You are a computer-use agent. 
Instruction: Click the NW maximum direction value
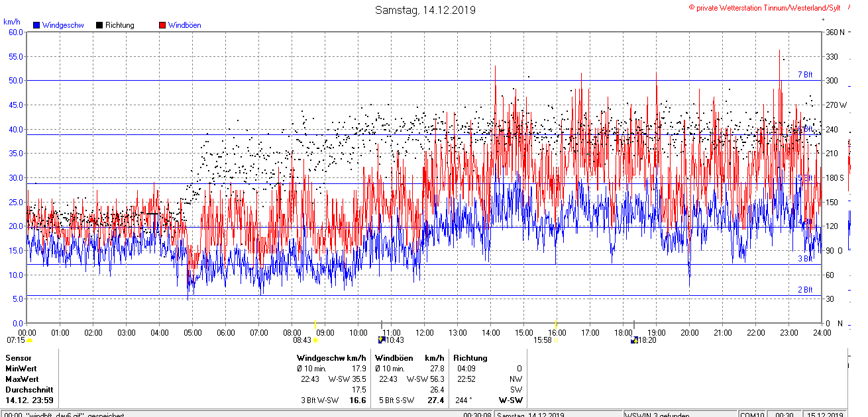point(516,379)
